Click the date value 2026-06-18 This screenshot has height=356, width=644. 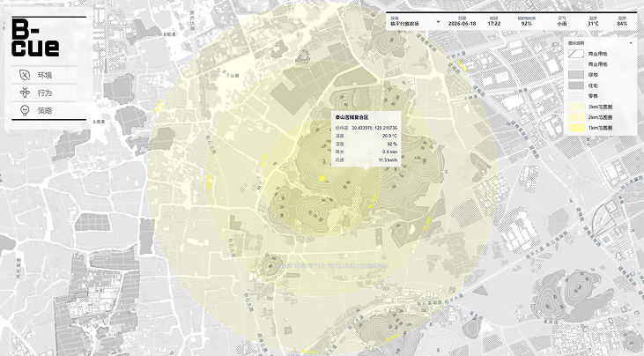click(x=462, y=24)
